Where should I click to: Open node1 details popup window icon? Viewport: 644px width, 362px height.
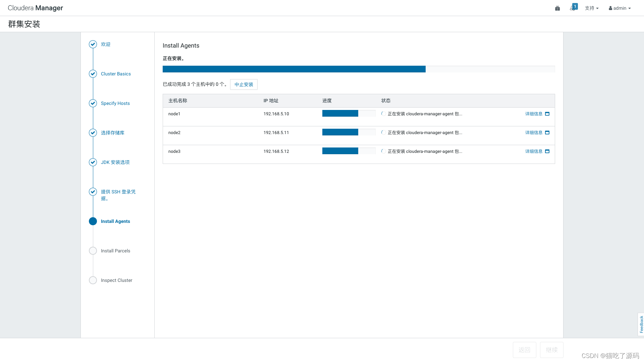pos(547,114)
